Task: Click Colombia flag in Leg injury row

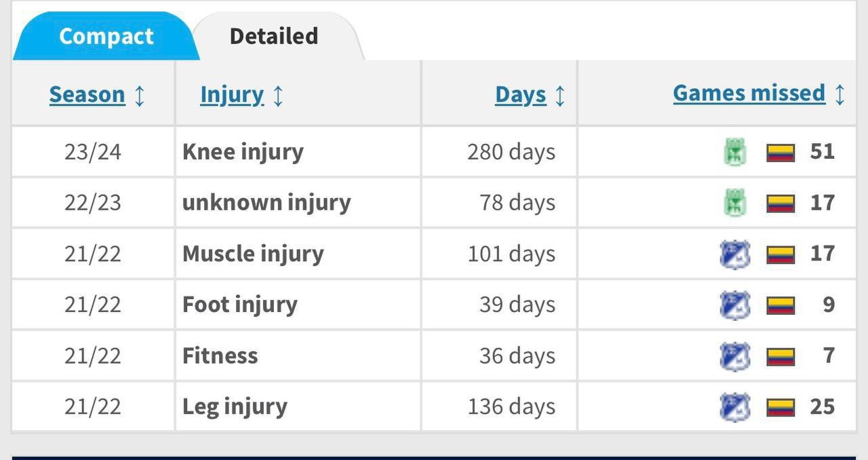Action: [x=781, y=407]
